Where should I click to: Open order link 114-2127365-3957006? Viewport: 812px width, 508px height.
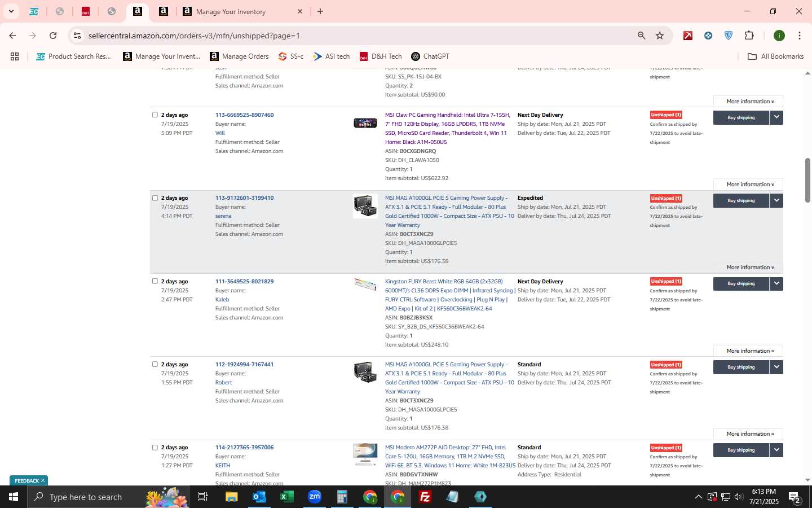tap(244, 448)
